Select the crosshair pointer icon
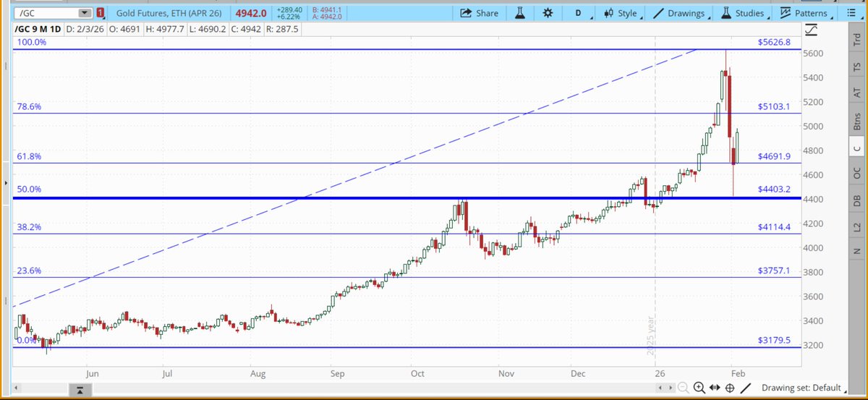 pyautogui.click(x=730, y=388)
